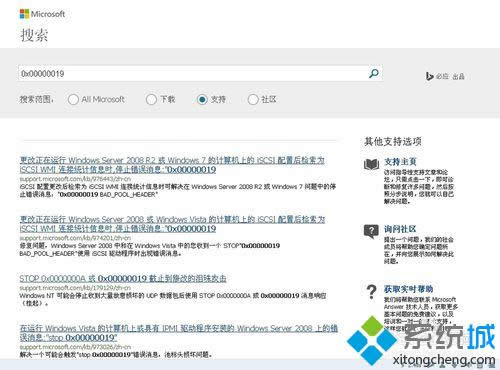Click the 搜索 page heading
500x370 pixels.
(34, 35)
